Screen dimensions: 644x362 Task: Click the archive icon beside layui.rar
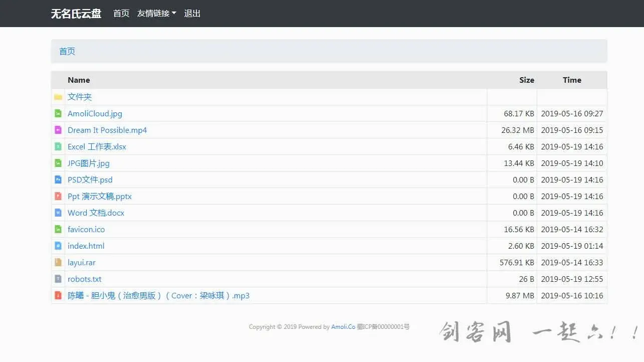(x=58, y=262)
